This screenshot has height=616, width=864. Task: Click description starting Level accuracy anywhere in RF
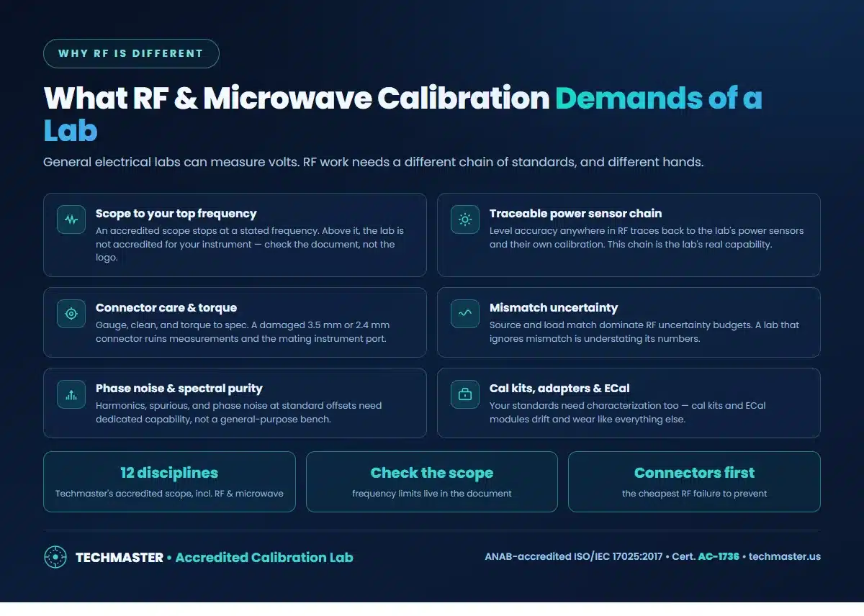pyautogui.click(x=647, y=237)
